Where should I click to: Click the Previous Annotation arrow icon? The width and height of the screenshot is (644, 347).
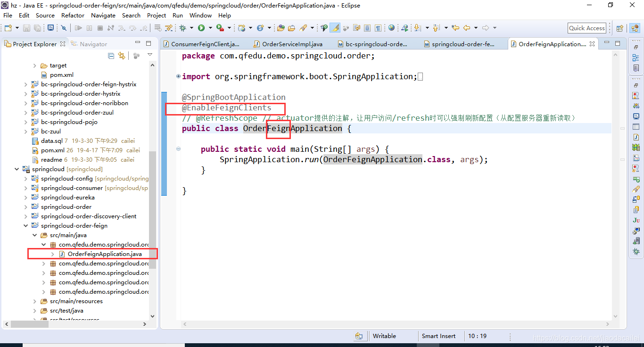[x=437, y=28]
